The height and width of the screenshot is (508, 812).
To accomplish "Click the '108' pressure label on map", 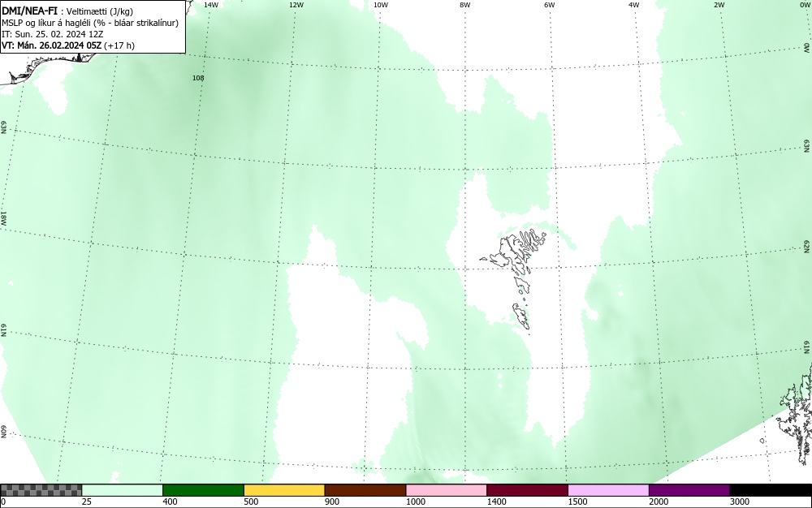I will point(198,78).
